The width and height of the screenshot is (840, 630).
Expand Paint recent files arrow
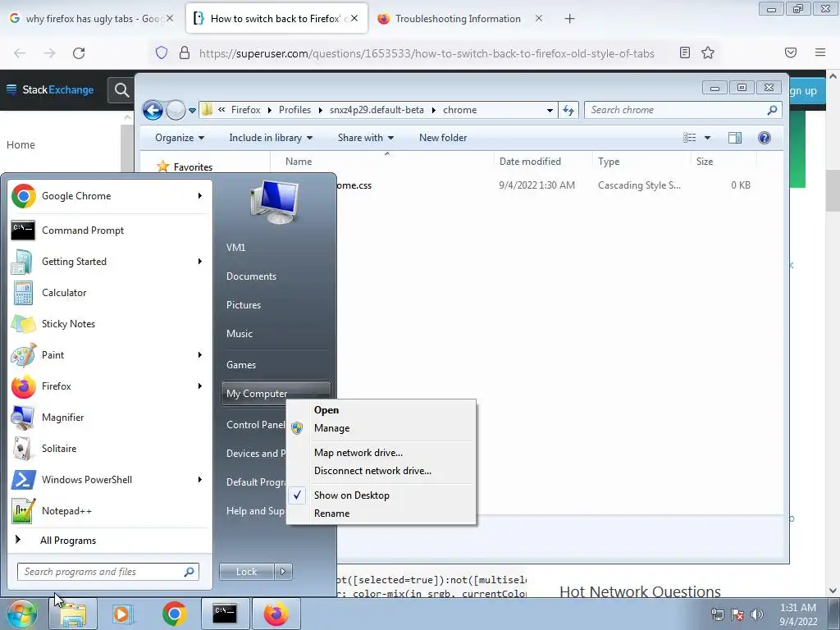tap(200, 354)
